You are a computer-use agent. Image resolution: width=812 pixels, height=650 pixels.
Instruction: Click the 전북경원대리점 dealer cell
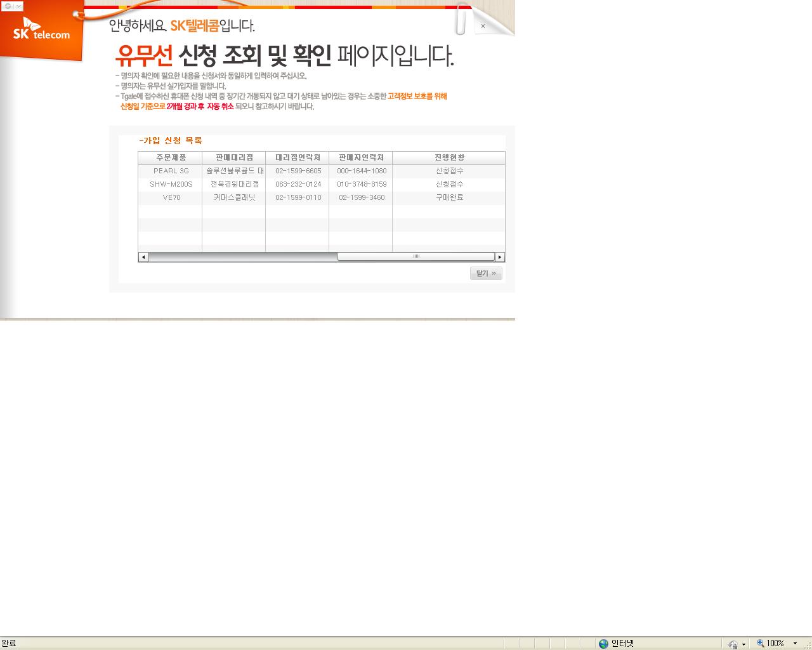[x=235, y=184]
